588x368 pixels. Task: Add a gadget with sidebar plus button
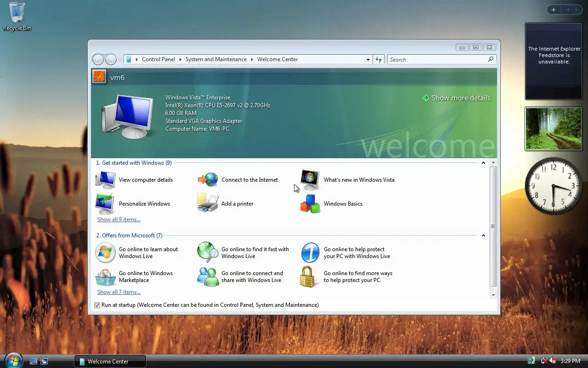pyautogui.click(x=554, y=10)
